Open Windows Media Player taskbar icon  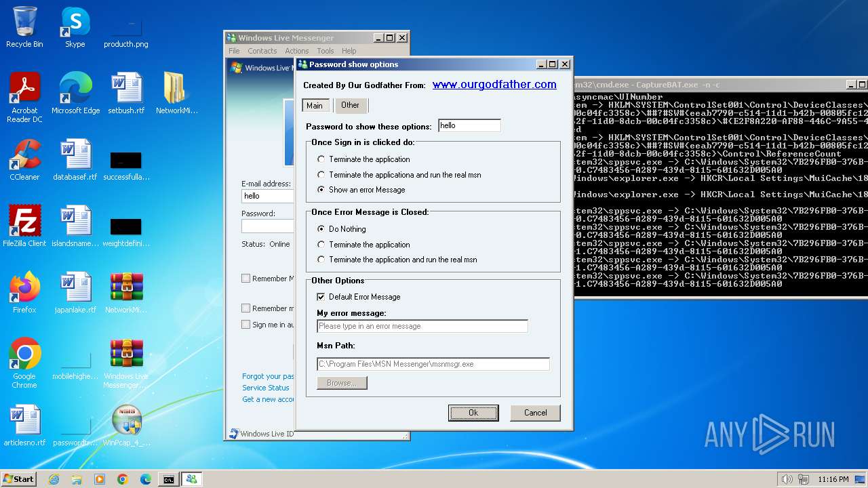[x=100, y=479]
